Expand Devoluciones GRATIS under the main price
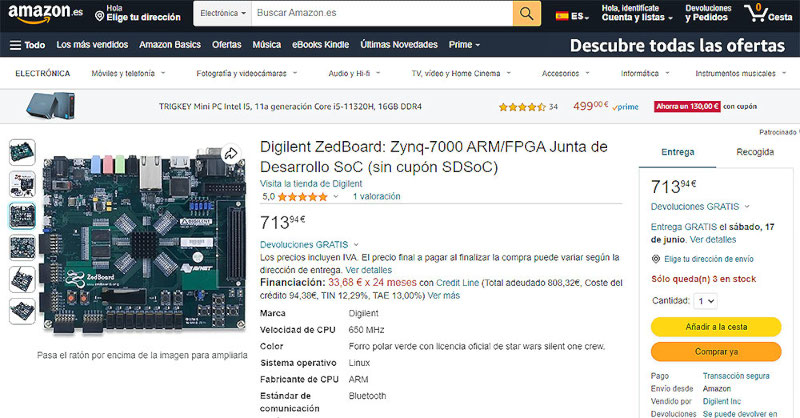800x418 pixels. (x=309, y=244)
